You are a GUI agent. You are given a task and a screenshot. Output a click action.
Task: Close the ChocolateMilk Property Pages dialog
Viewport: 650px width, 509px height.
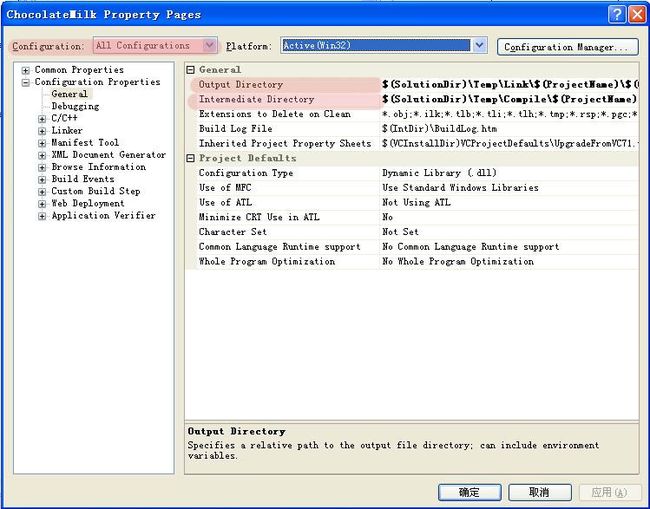pos(637,15)
